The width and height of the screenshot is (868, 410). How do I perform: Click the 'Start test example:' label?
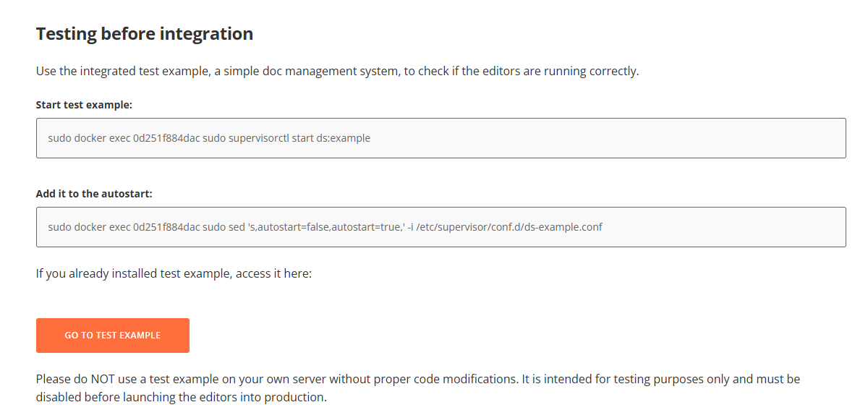84,105
